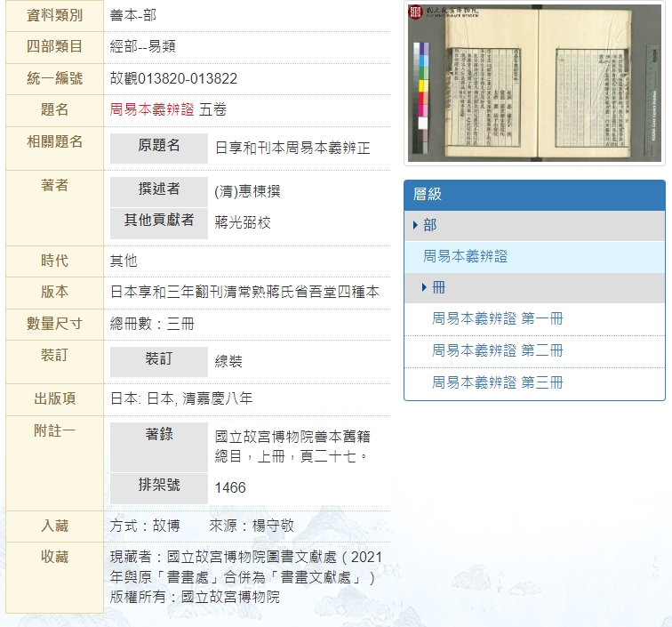Click the 四部類目 value 經部--易類

point(142,46)
